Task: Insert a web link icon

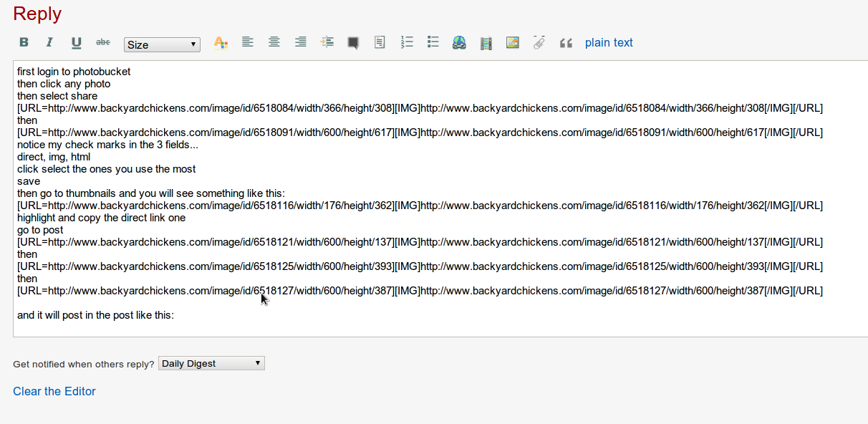Action: [x=459, y=43]
